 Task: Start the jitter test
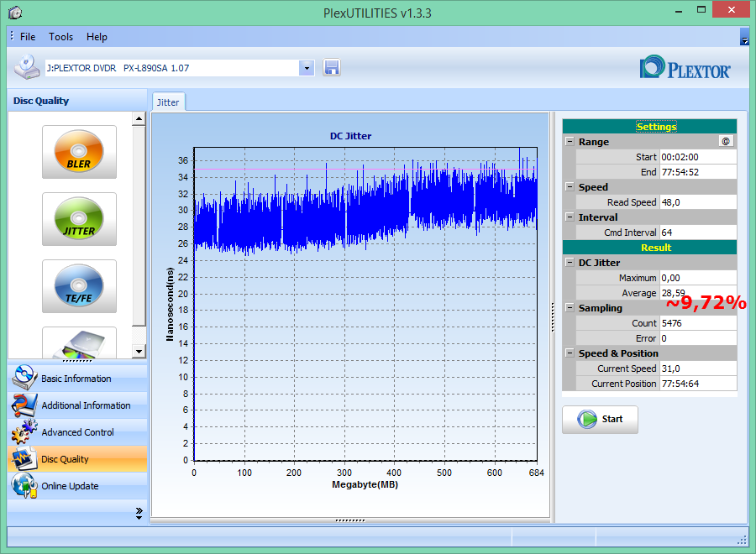pos(600,419)
